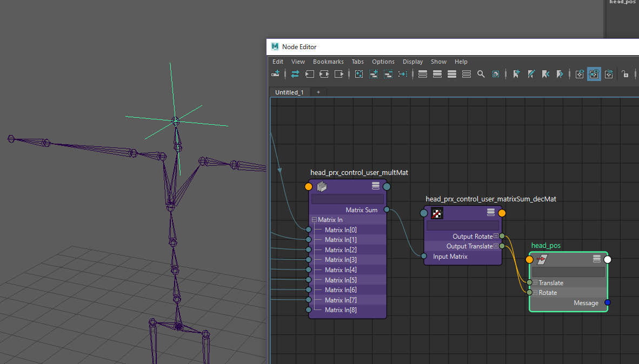This screenshot has height=364, width=639.
Task: Click the show input connections toolbar icon
Action: 310,74
